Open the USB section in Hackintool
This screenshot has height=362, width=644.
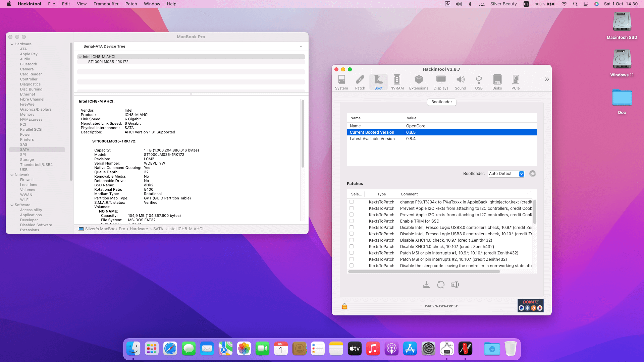click(479, 82)
